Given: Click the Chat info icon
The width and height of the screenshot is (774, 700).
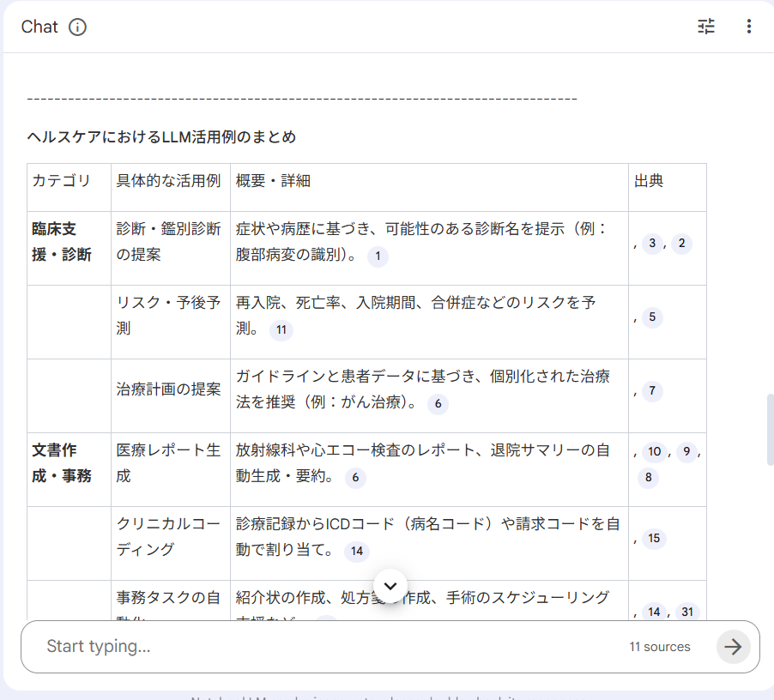Looking at the screenshot, I should (x=77, y=27).
